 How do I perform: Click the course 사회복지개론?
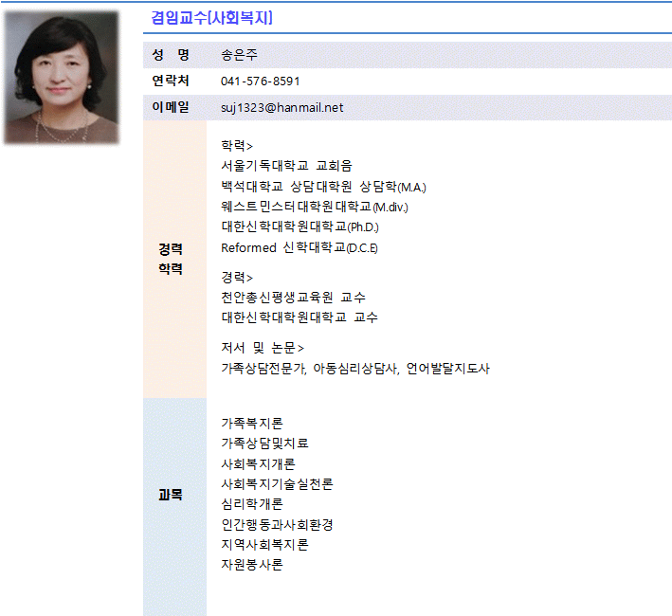point(259,464)
